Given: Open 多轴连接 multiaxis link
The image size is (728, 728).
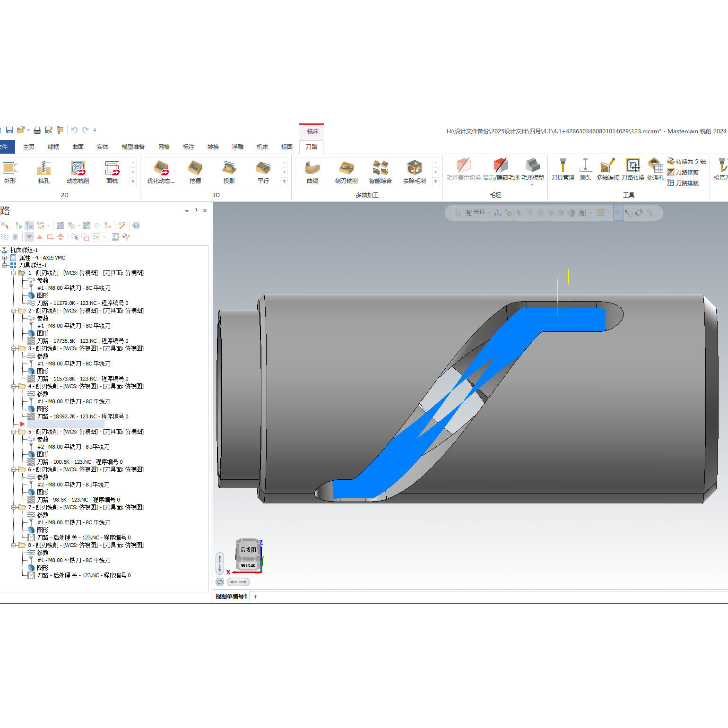Looking at the screenshot, I should [x=608, y=169].
